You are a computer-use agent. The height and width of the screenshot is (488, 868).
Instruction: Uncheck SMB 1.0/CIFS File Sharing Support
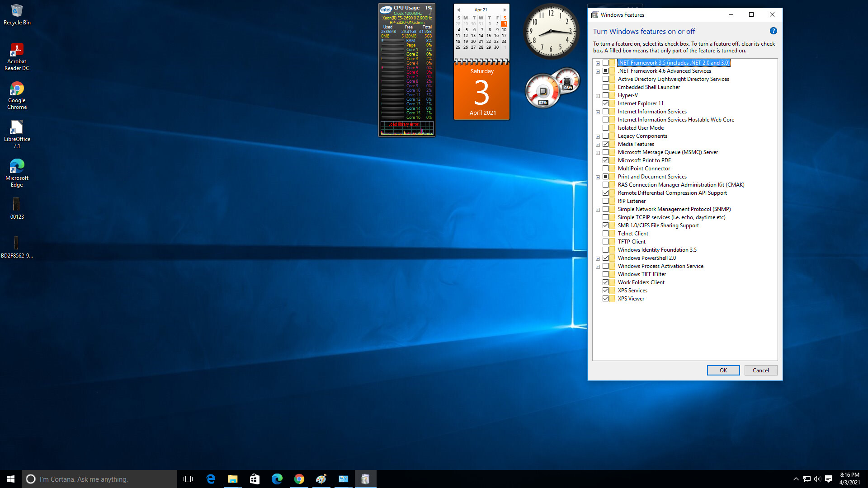605,225
